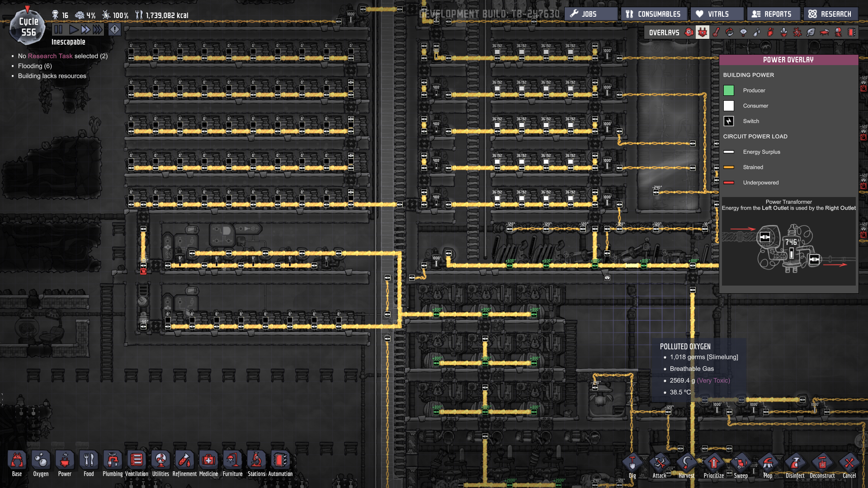Screen dimensions: 868x488
Task: Open the Jobs management screen
Action: click(x=590, y=14)
